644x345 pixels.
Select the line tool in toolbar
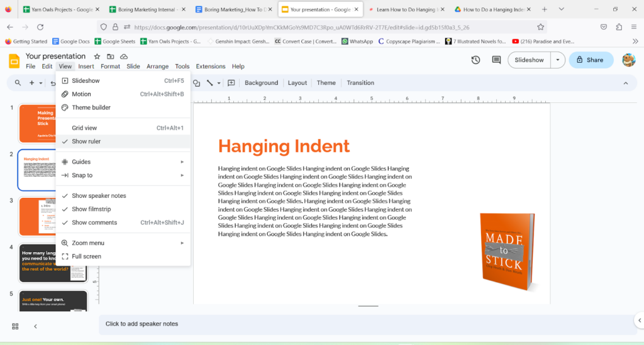210,83
